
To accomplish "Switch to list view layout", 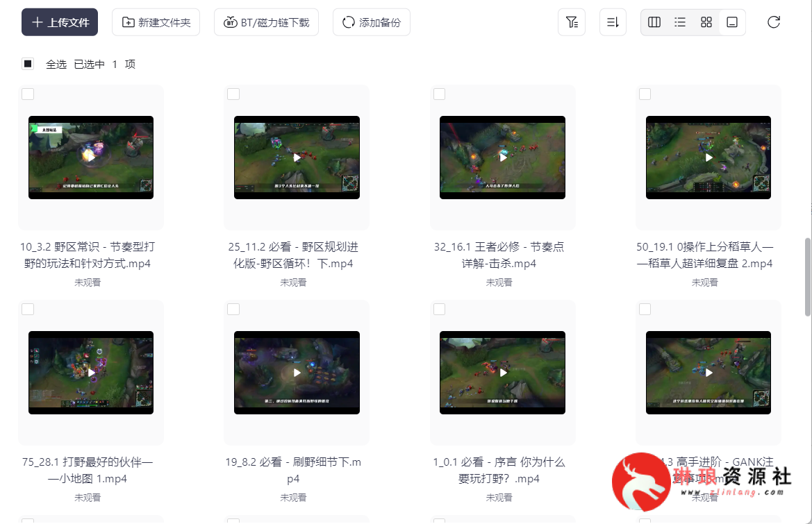I will coord(680,22).
